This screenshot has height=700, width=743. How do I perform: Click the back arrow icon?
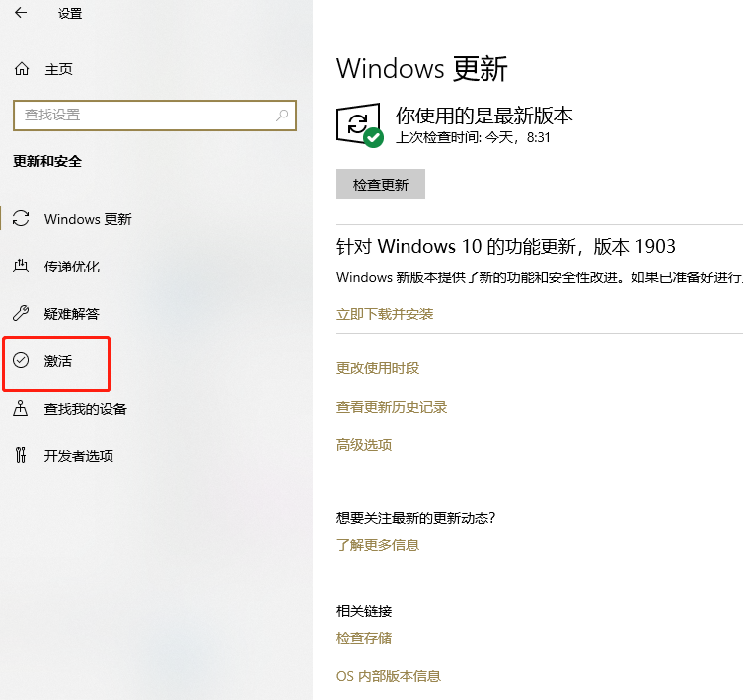(x=21, y=13)
